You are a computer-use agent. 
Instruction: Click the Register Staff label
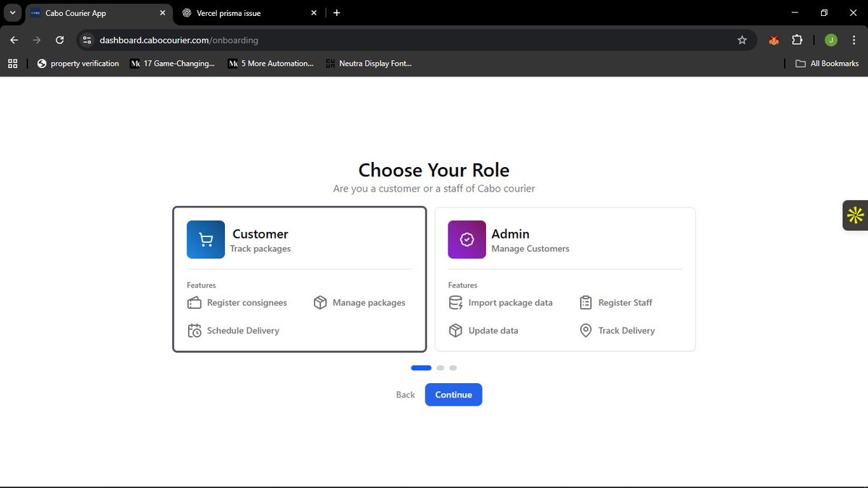[625, 303]
